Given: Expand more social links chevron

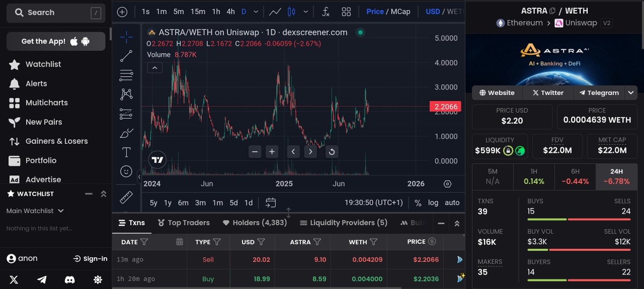Looking at the screenshot, I should (x=631, y=92).
